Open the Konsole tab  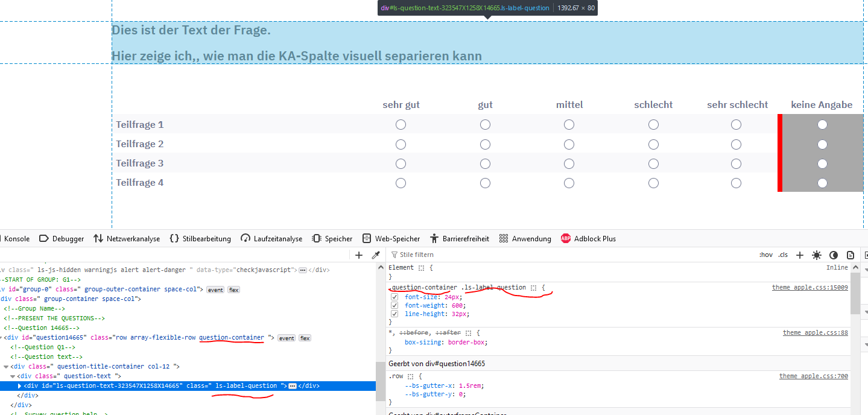tap(16, 239)
